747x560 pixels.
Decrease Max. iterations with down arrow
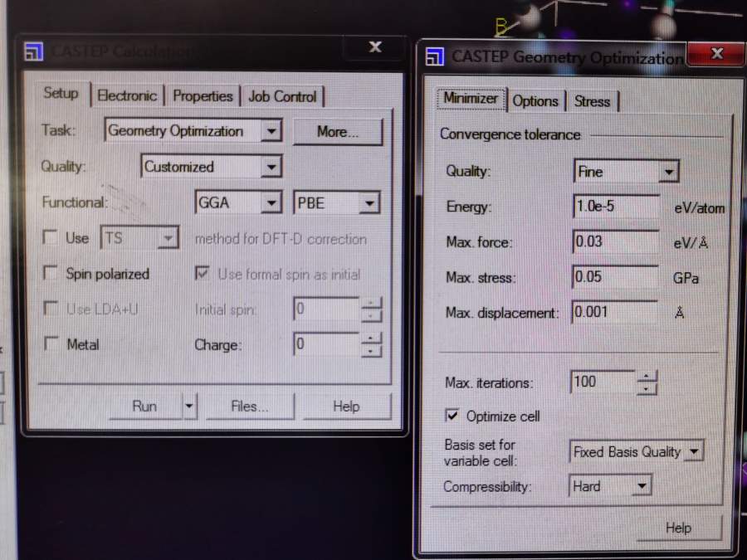click(647, 388)
